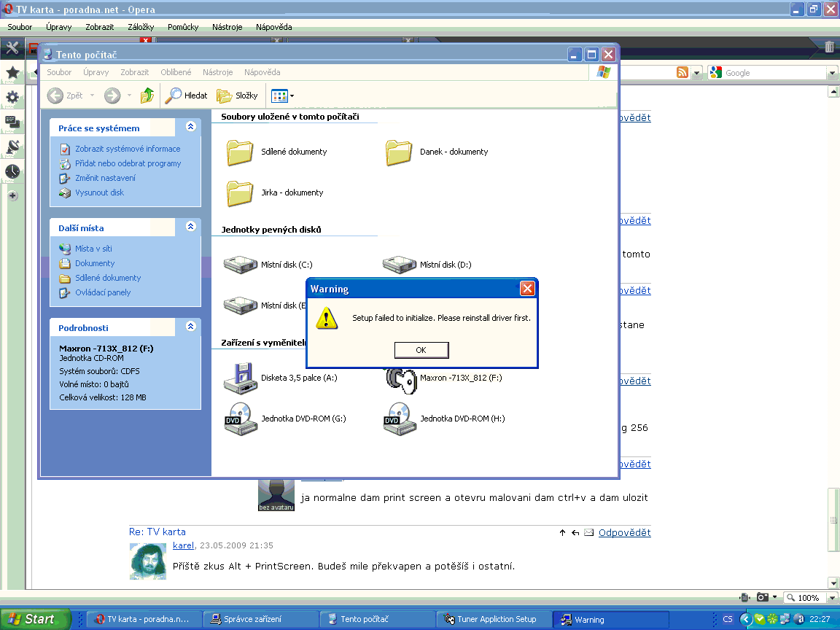Click Zpět back button in Explorer

(x=65, y=96)
